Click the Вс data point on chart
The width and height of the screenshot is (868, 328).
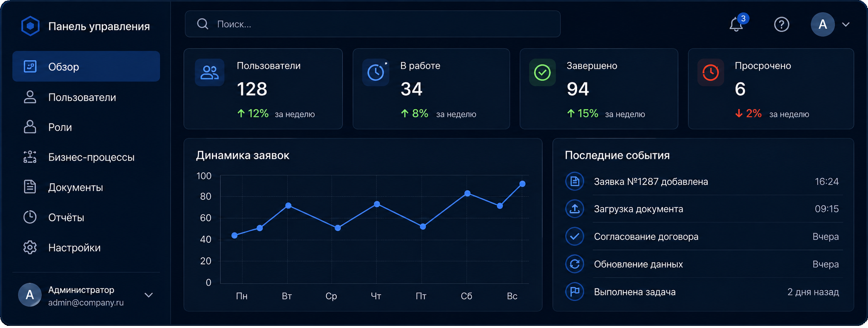[522, 184]
